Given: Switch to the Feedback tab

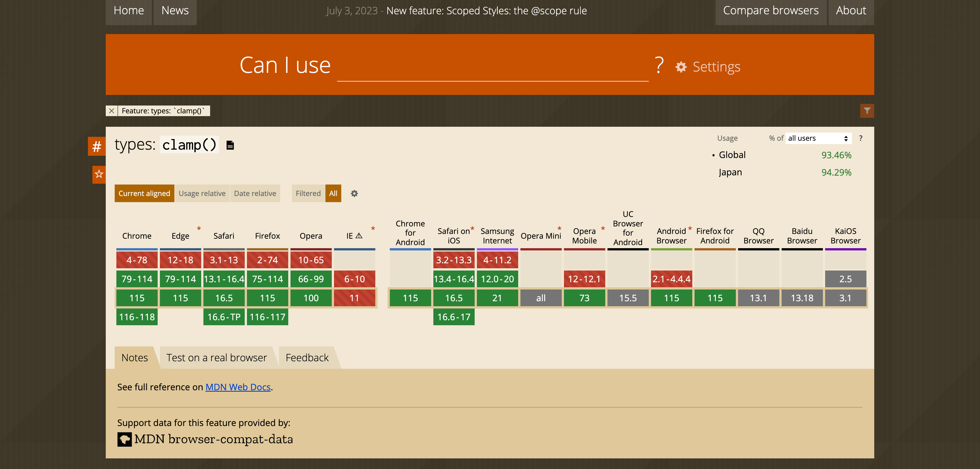Looking at the screenshot, I should pyautogui.click(x=307, y=357).
